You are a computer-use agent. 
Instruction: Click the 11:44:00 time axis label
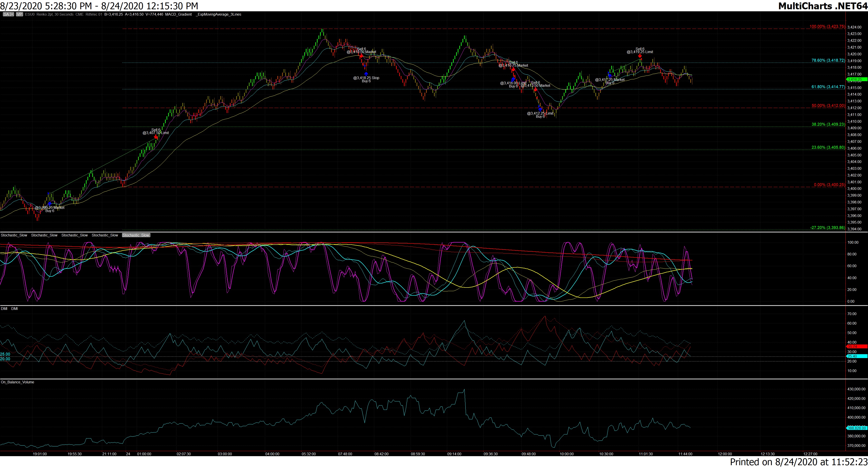point(685,454)
